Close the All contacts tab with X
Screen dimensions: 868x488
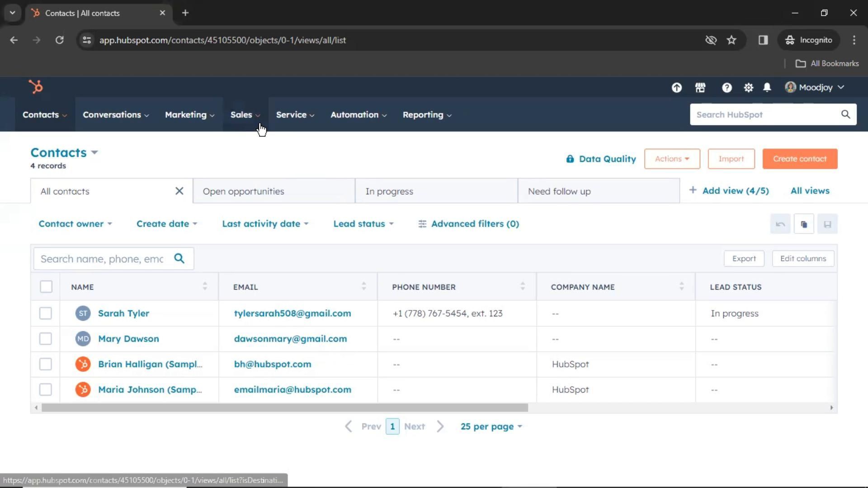coord(179,191)
